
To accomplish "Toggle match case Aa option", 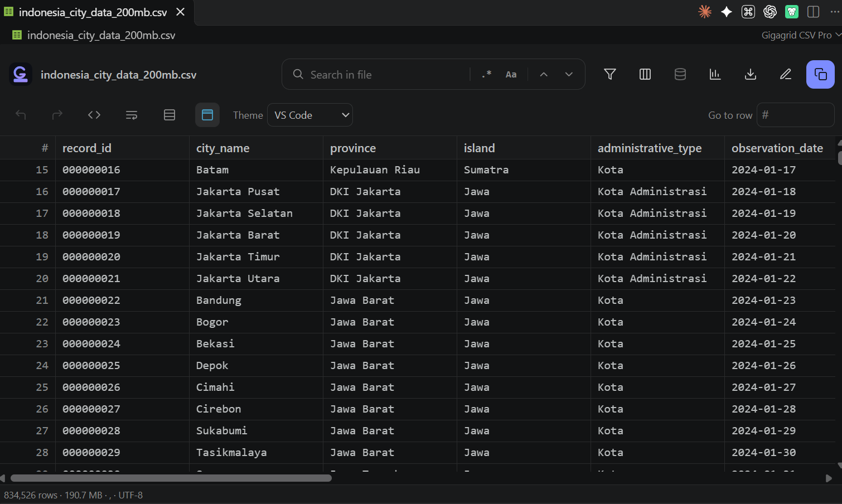I will click(511, 74).
